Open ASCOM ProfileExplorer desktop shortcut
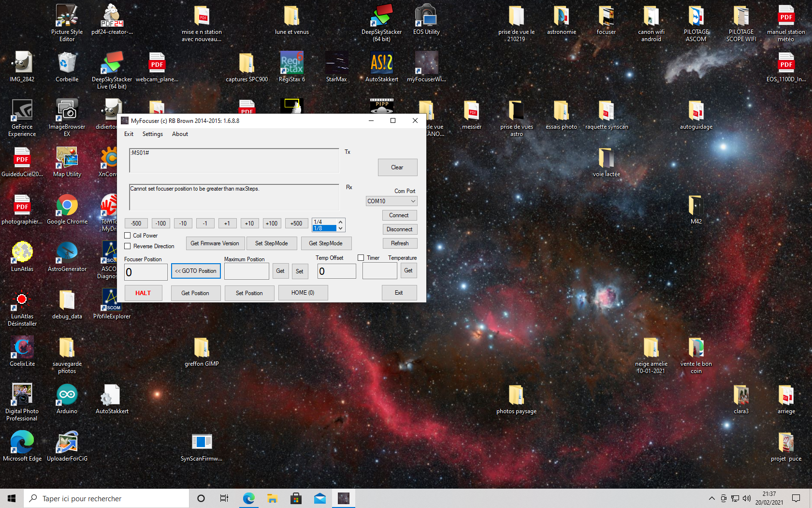Screen dimensions: 812x508 (x=112, y=304)
